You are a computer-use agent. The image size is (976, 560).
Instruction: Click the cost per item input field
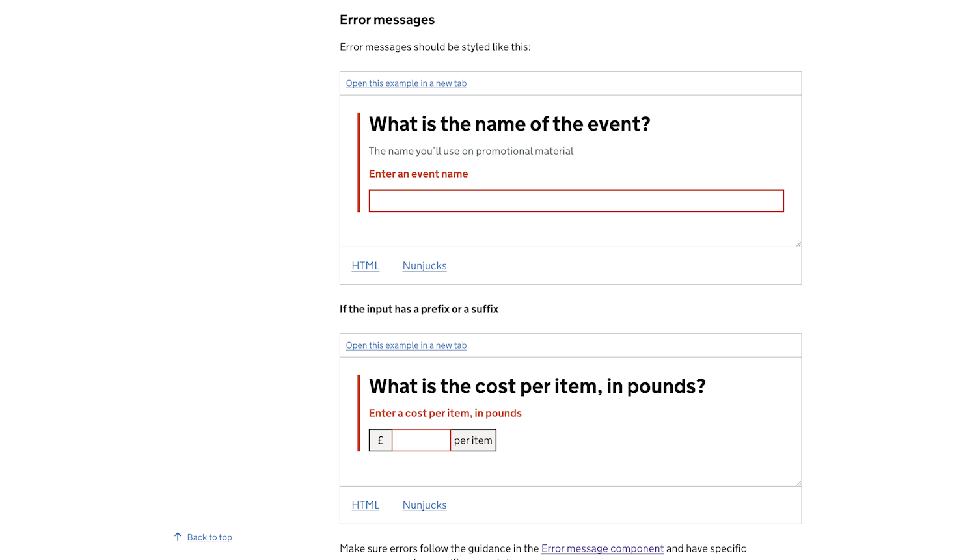point(421,440)
